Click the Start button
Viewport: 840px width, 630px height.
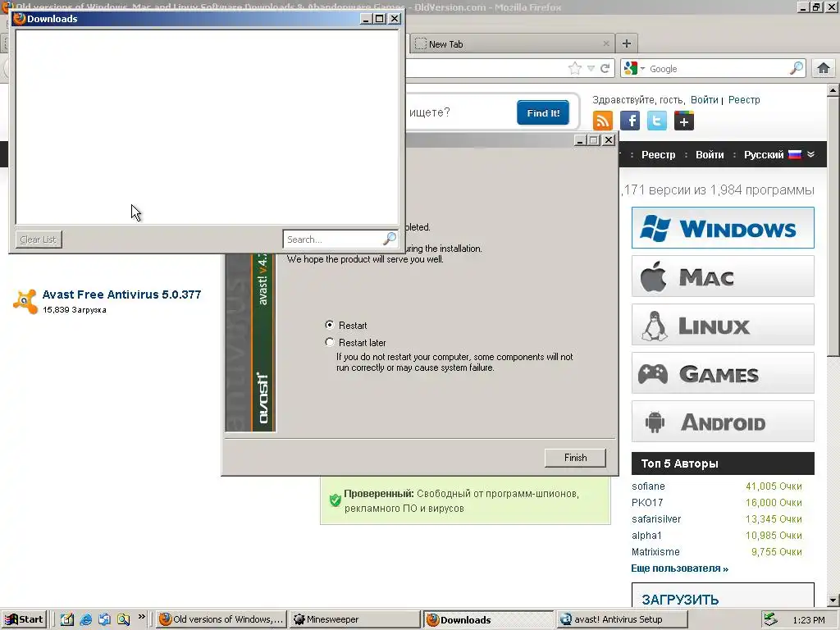(x=24, y=619)
